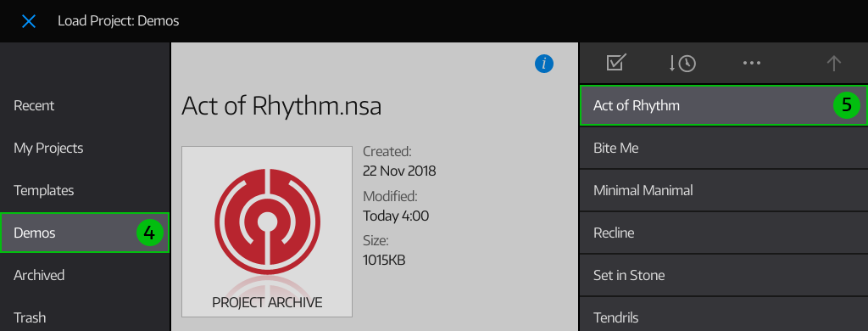868x331 pixels.
Task: Show the Trash folder
Action: coord(84,317)
